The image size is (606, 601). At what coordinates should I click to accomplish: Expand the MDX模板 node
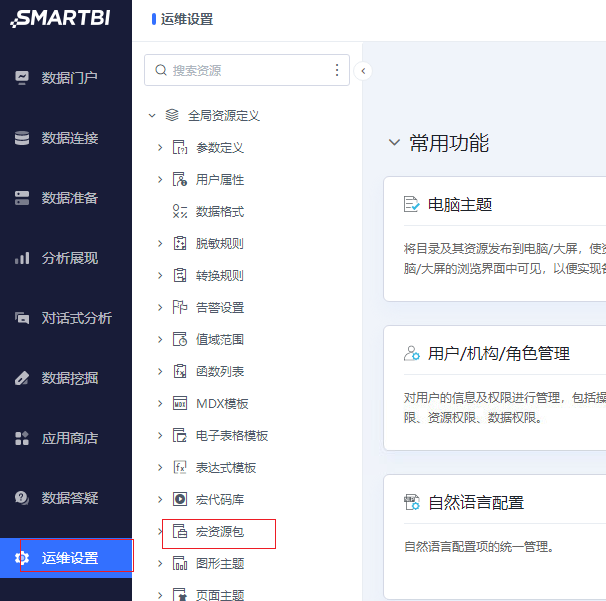pos(160,404)
